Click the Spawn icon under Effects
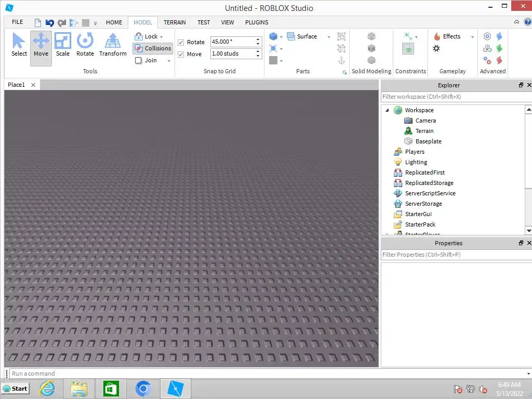Image resolution: width=532 pixels, height=399 pixels. (x=436, y=48)
